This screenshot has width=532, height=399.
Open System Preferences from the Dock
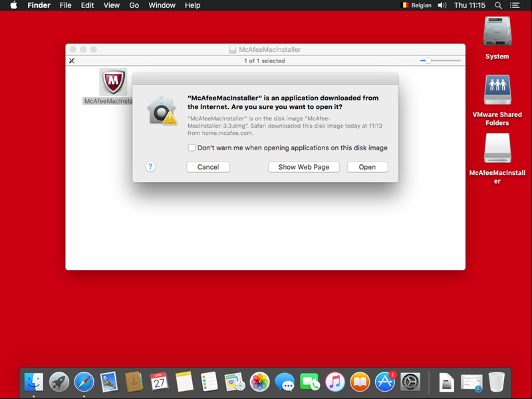click(410, 382)
